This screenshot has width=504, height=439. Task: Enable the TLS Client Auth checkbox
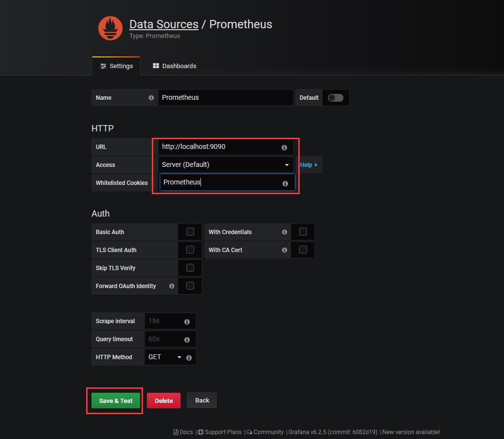point(190,250)
